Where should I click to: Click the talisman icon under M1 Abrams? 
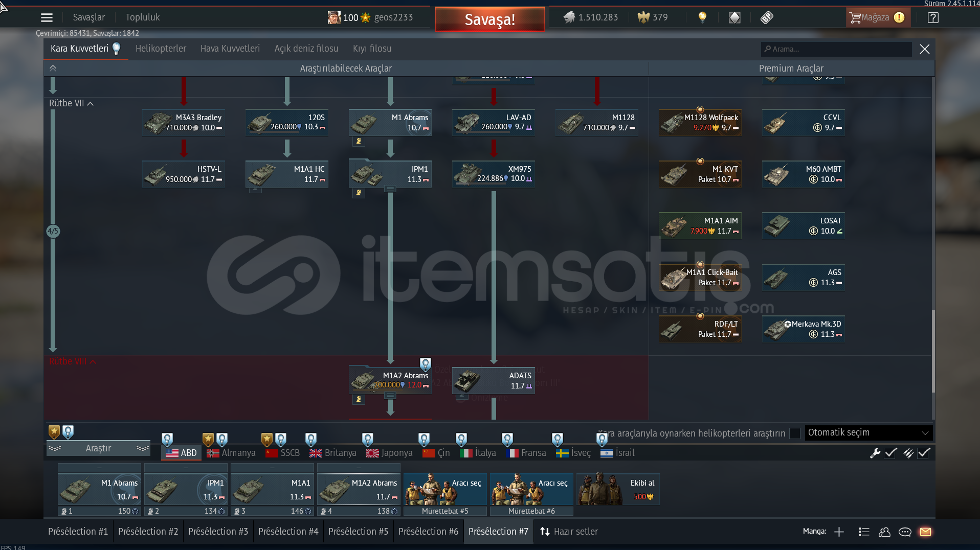tap(359, 141)
